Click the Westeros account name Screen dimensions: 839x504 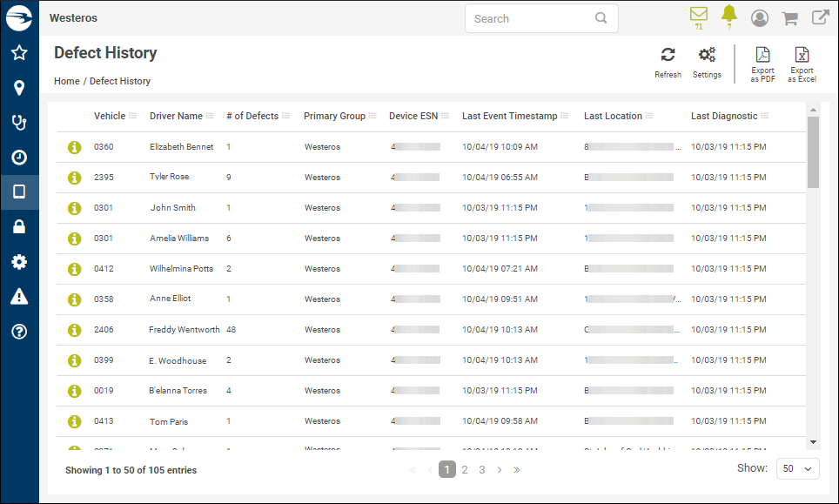coord(73,17)
